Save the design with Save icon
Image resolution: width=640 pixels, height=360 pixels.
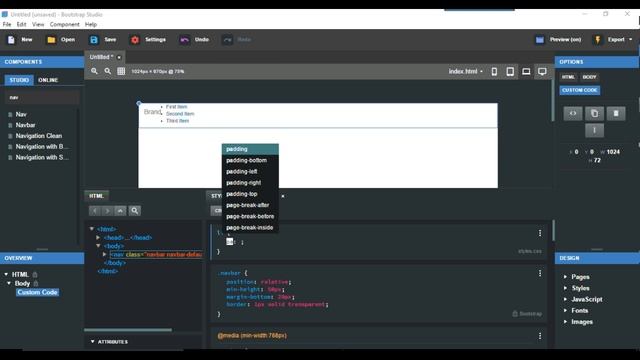pos(94,40)
